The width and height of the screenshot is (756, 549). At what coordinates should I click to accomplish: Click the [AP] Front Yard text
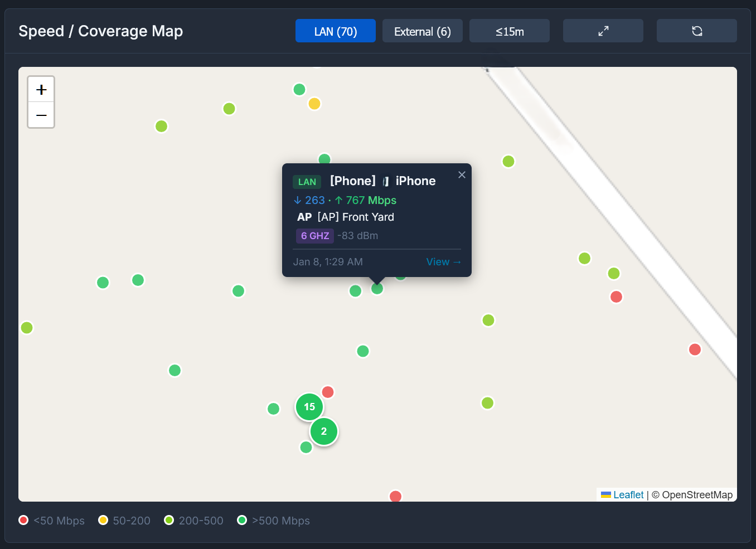tap(356, 217)
